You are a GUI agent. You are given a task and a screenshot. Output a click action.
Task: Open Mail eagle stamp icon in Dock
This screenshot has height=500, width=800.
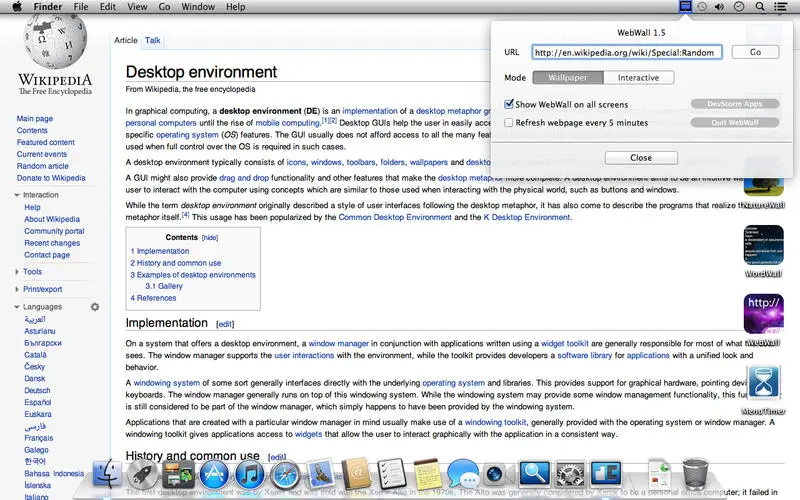coord(320,474)
